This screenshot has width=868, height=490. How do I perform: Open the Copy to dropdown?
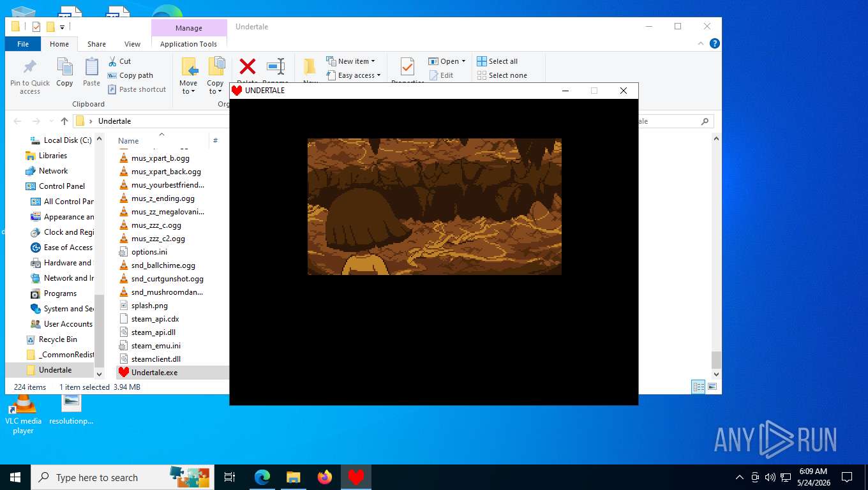pyautogui.click(x=216, y=75)
